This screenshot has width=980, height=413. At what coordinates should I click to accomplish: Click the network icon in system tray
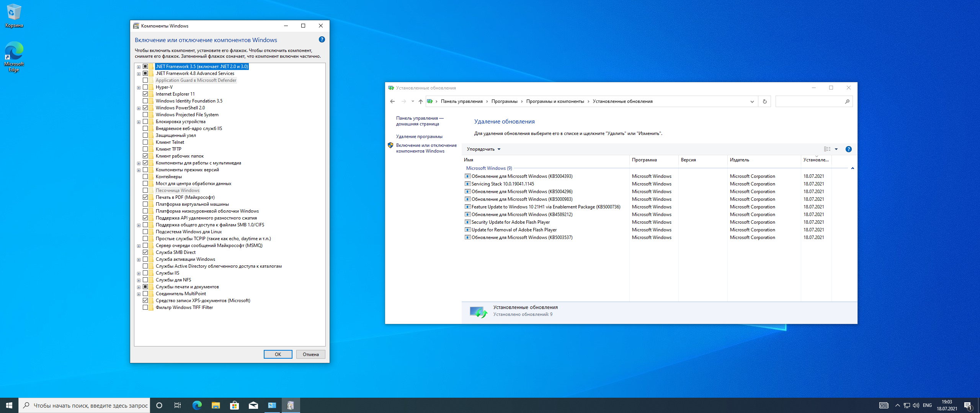(x=906, y=405)
